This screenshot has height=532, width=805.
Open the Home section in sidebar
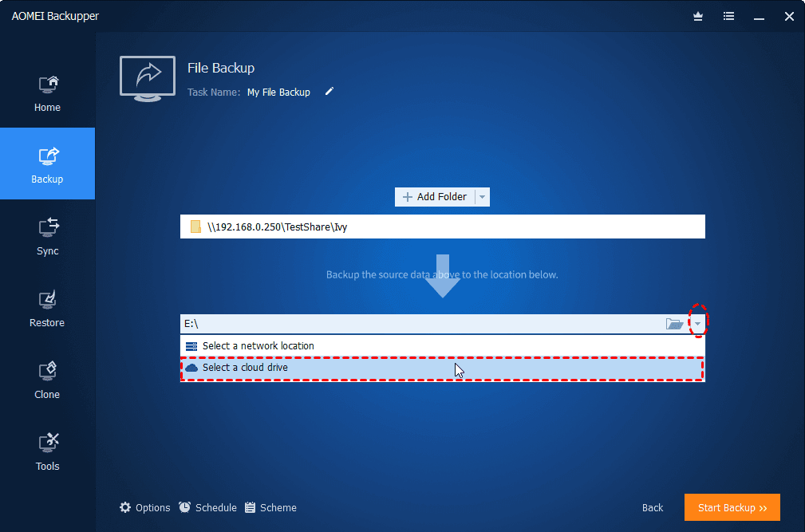point(47,93)
